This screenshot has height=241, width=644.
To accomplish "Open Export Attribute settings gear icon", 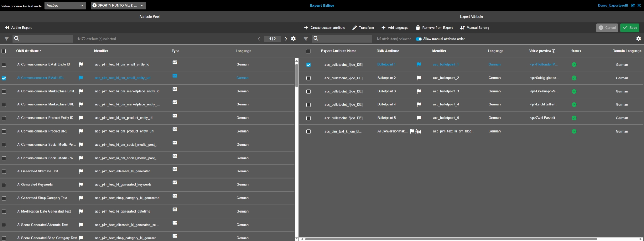I will [x=638, y=39].
